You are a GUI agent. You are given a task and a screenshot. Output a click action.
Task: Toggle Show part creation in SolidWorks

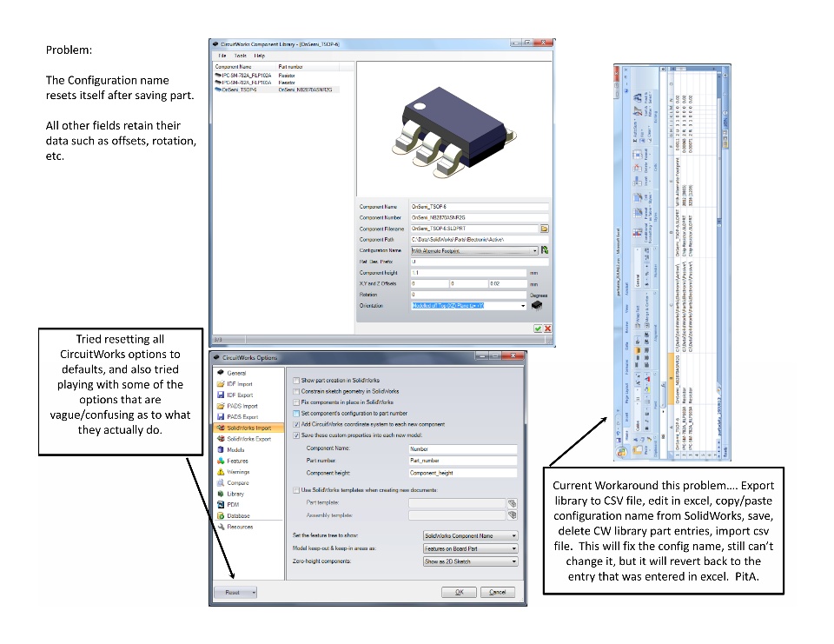(296, 381)
